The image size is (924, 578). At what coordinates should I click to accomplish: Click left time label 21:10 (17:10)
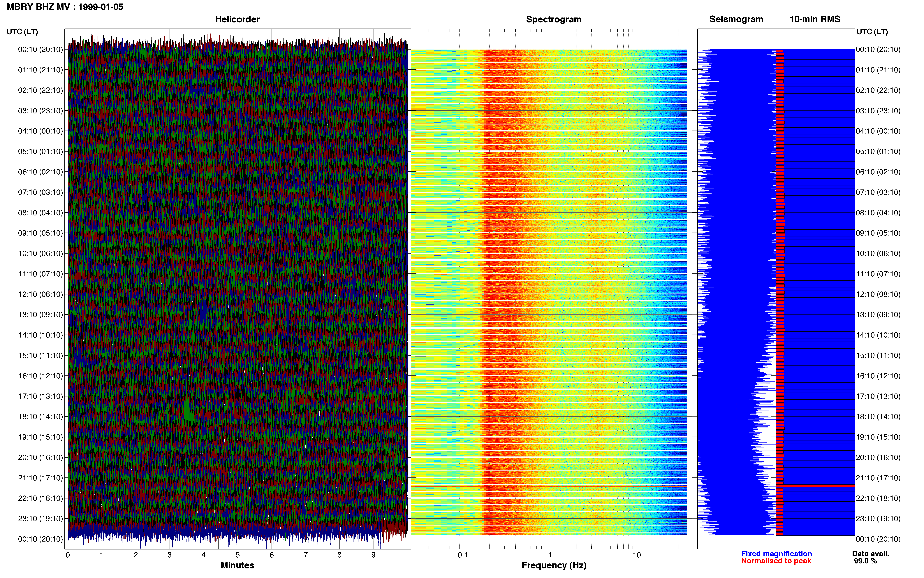point(41,478)
